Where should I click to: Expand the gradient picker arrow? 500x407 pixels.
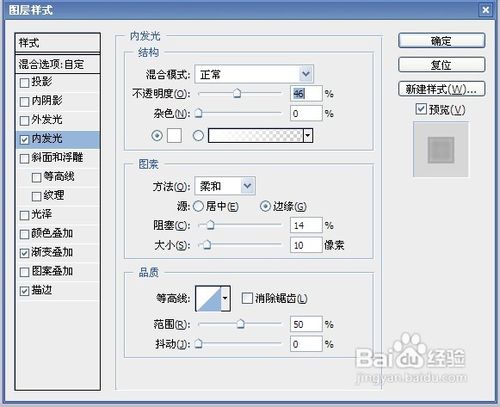(x=308, y=136)
